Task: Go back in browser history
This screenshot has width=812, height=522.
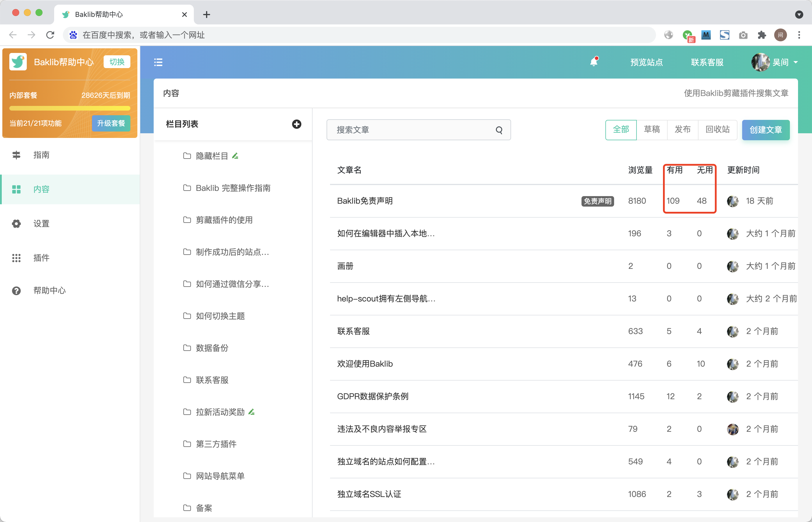Action: point(13,35)
